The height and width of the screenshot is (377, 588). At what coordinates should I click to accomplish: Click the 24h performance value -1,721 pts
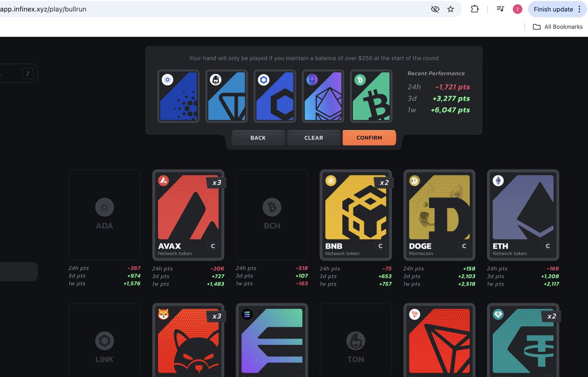point(453,87)
